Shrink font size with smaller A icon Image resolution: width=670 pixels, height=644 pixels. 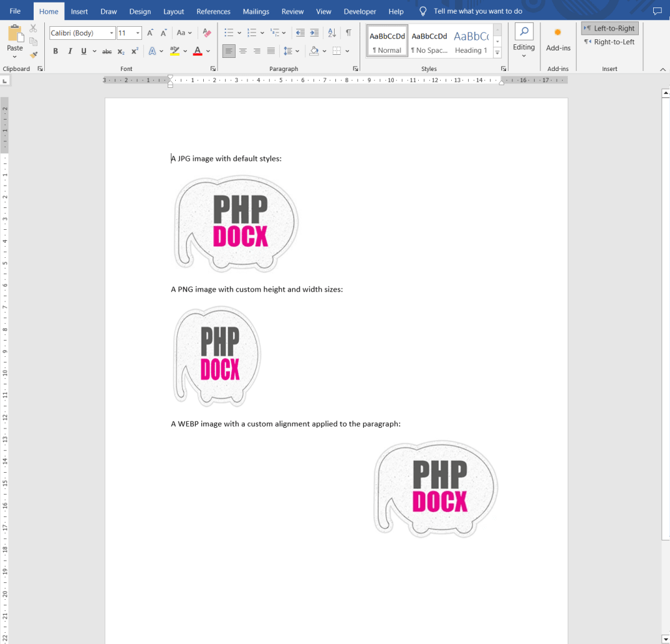pos(163,33)
